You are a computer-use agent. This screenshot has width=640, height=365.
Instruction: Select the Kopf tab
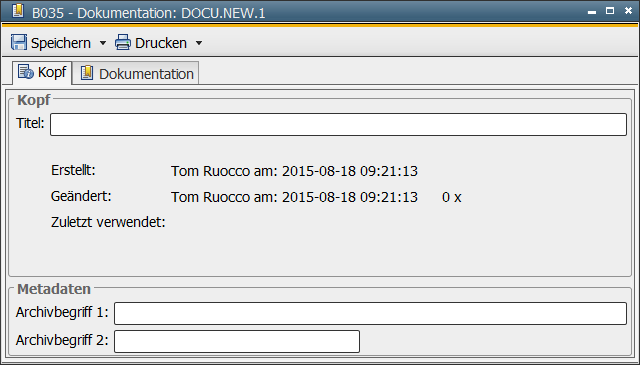[42, 73]
